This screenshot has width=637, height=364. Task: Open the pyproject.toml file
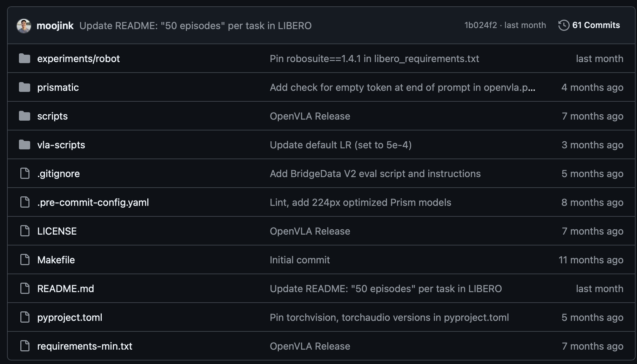[70, 317]
